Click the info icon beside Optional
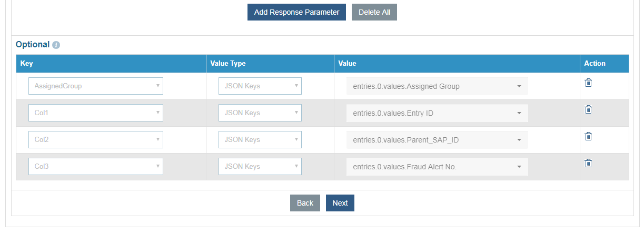 click(x=56, y=45)
